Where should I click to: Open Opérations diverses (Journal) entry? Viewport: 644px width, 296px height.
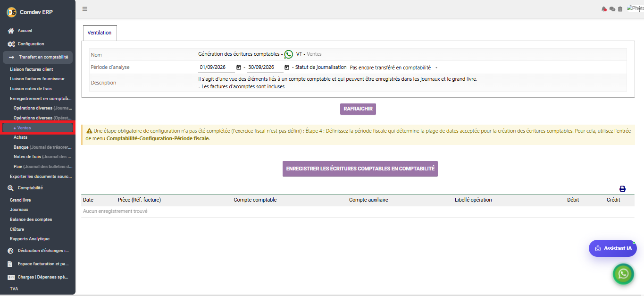[43, 108]
